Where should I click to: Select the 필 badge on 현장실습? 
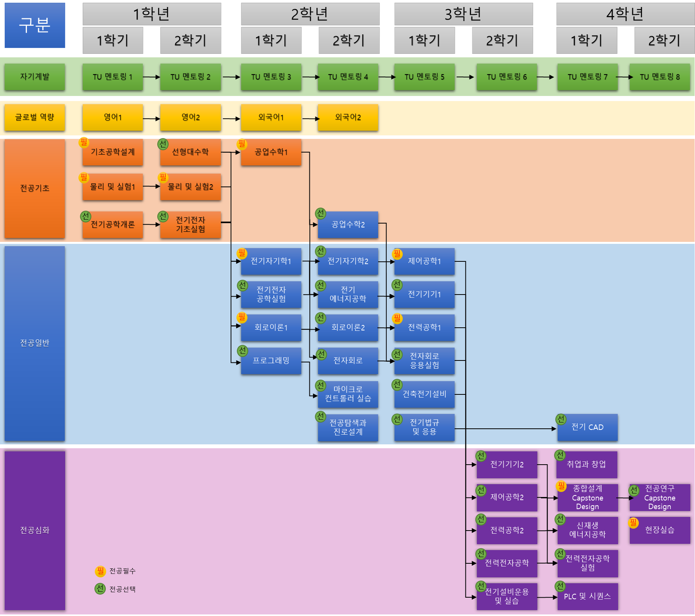point(633,523)
